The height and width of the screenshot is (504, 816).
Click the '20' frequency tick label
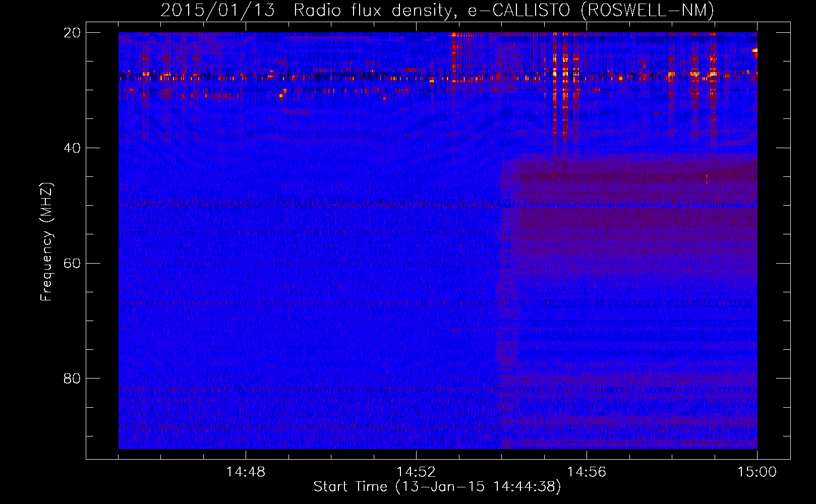(72, 33)
